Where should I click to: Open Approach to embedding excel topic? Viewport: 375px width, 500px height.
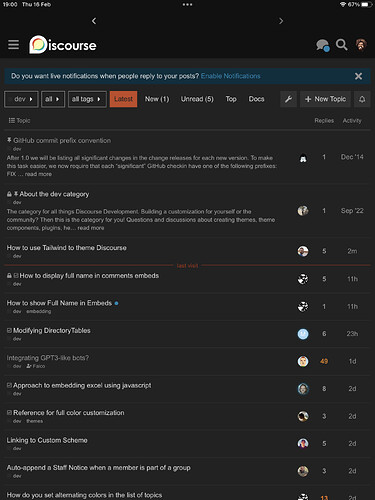click(82, 385)
